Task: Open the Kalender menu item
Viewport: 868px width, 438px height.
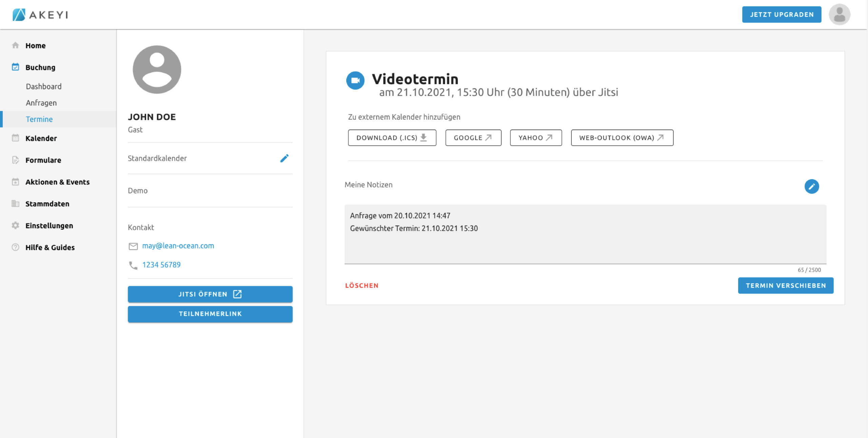Action: click(41, 138)
